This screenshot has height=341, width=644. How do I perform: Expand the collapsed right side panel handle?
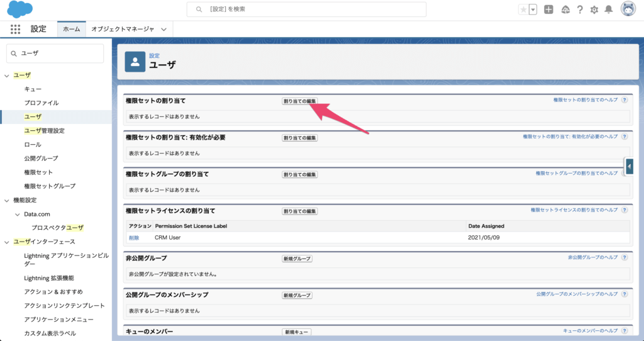pyautogui.click(x=630, y=166)
